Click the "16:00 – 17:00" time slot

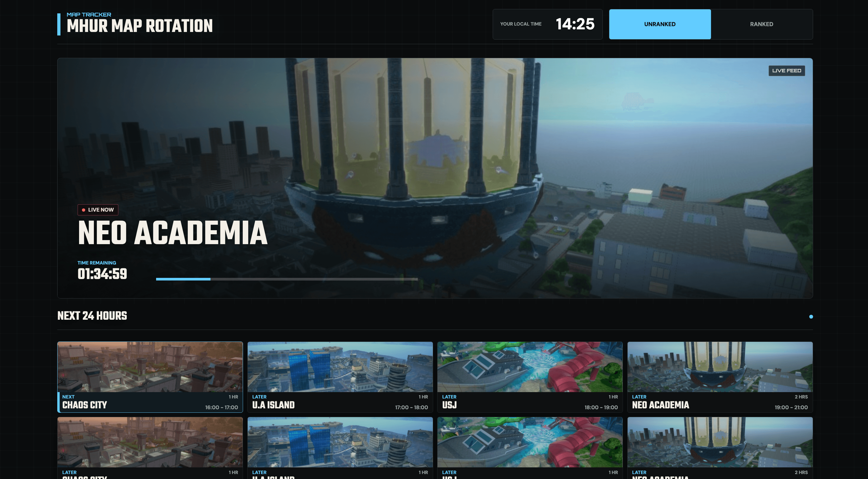pos(222,407)
